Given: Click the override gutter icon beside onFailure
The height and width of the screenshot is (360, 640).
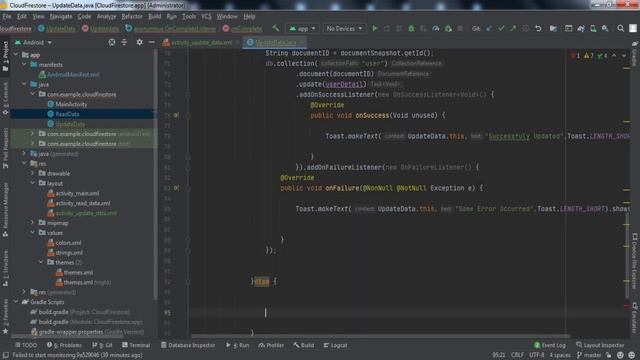Looking at the screenshot, I should pos(176,188).
